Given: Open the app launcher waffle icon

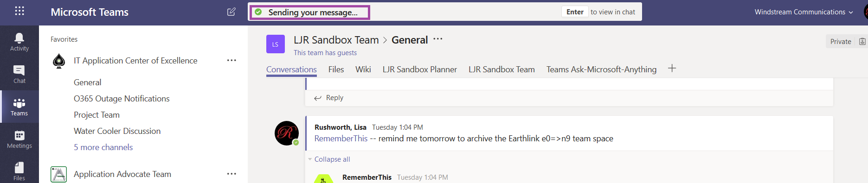Looking at the screenshot, I should click(19, 11).
